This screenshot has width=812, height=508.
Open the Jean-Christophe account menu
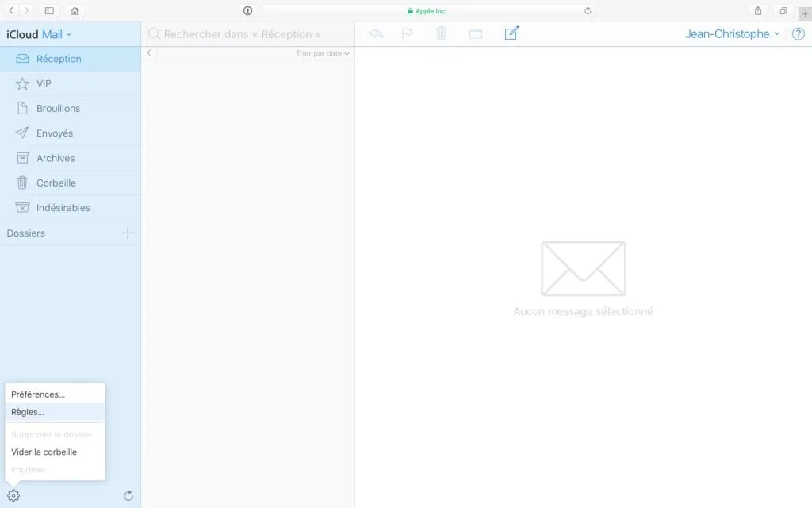(731, 33)
